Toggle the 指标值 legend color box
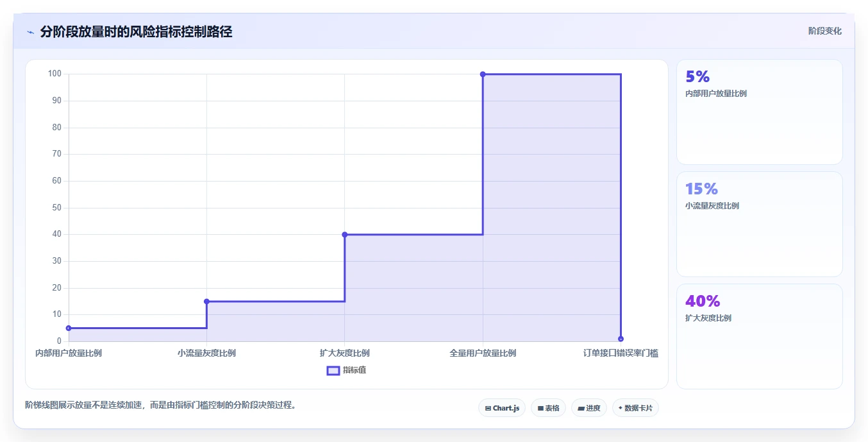This screenshot has height=442, width=868. click(x=333, y=370)
